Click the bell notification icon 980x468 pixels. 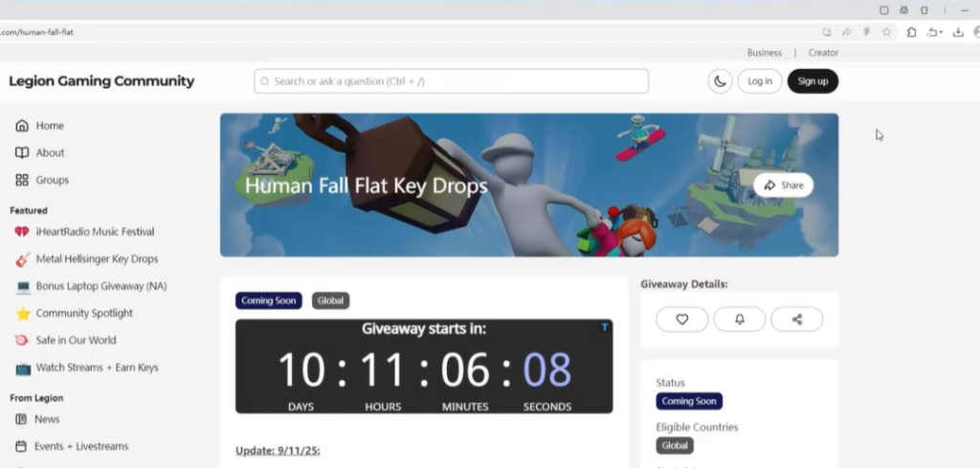point(740,320)
